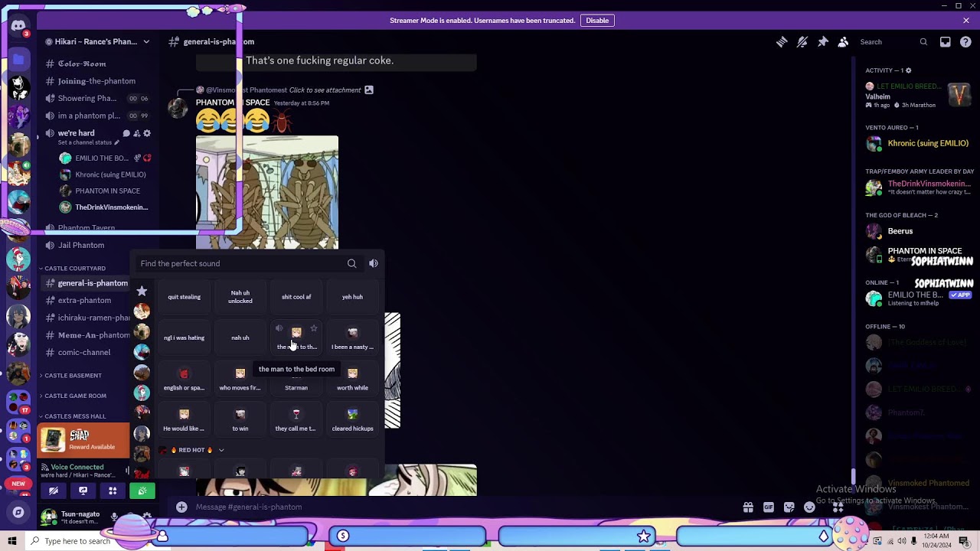Expand the Castle Game Room category
Screen dimensions: 980x551
[74, 396]
